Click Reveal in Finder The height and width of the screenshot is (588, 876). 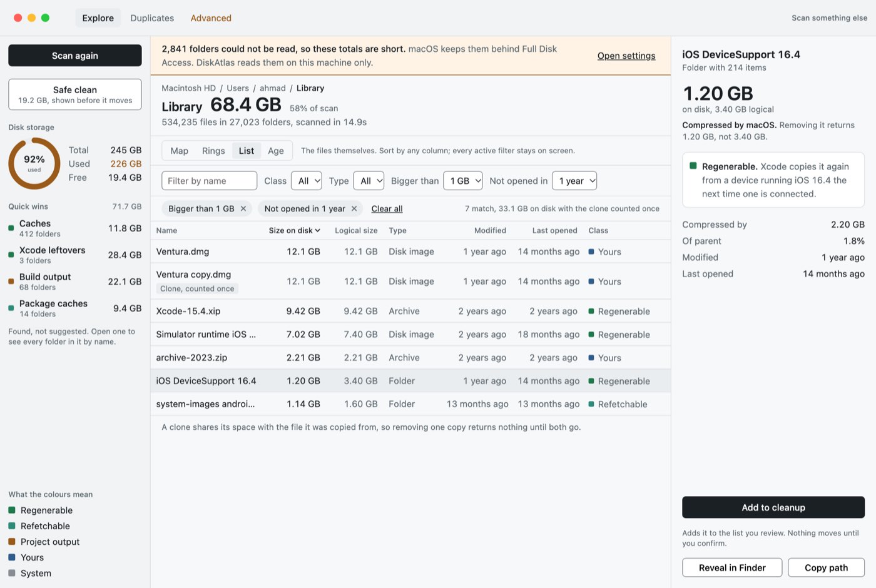tap(732, 567)
